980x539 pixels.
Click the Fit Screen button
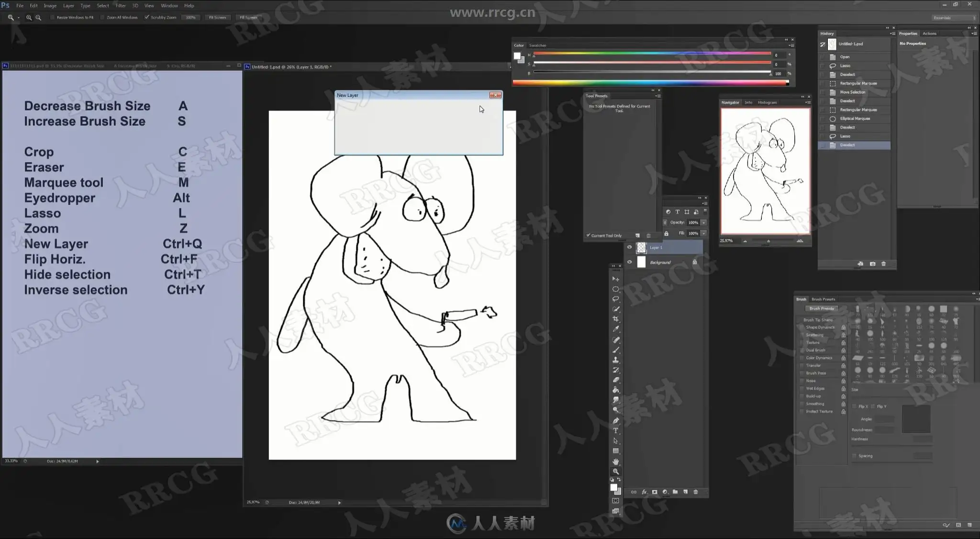click(x=217, y=17)
